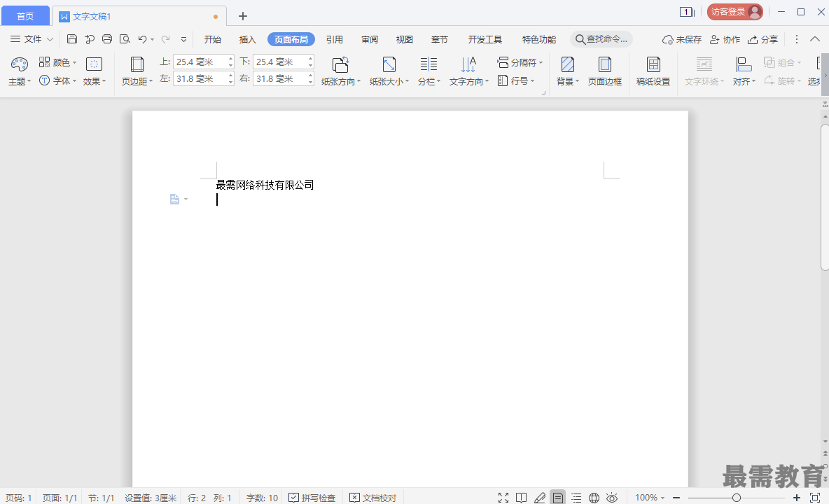Click the Save icon in quick toolbar
Screen dimensions: 829x504
tap(72, 39)
